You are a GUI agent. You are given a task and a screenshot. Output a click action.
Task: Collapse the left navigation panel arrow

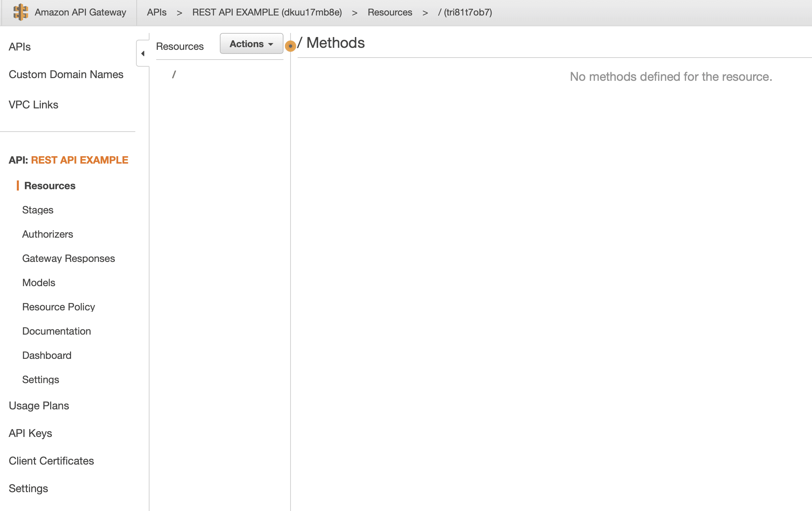[143, 54]
